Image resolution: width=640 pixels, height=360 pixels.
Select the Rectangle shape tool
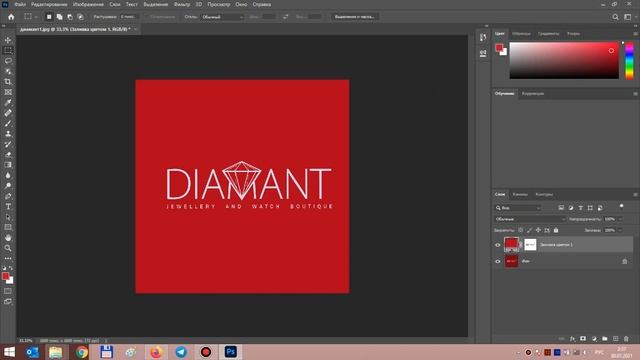pos(8,227)
